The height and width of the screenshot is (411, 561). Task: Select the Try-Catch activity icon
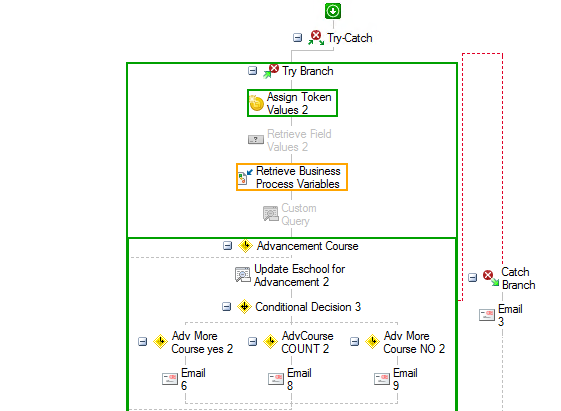(316, 38)
